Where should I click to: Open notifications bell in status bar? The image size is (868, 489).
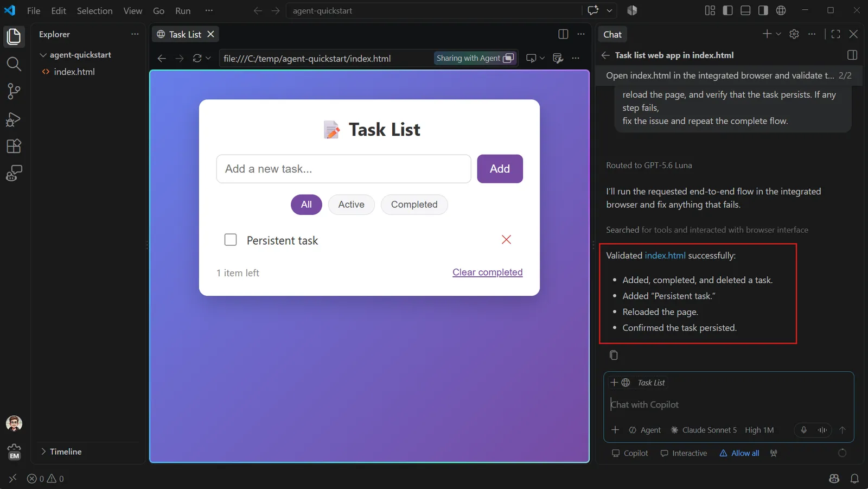pos(854,479)
